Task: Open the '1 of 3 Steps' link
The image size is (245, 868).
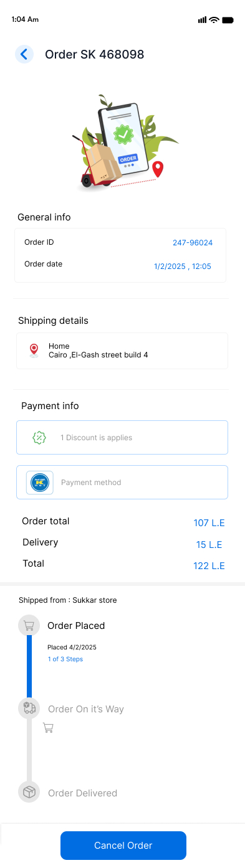Action: (x=65, y=659)
